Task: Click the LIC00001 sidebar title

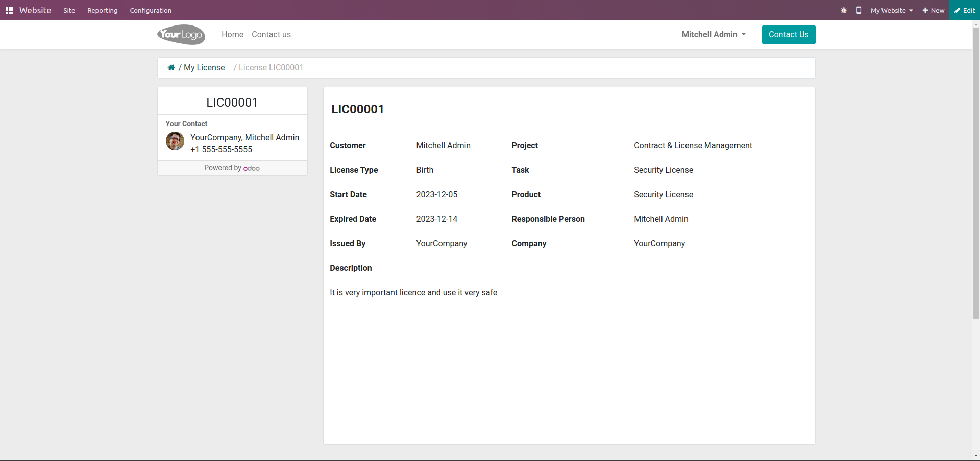Action: point(232,103)
